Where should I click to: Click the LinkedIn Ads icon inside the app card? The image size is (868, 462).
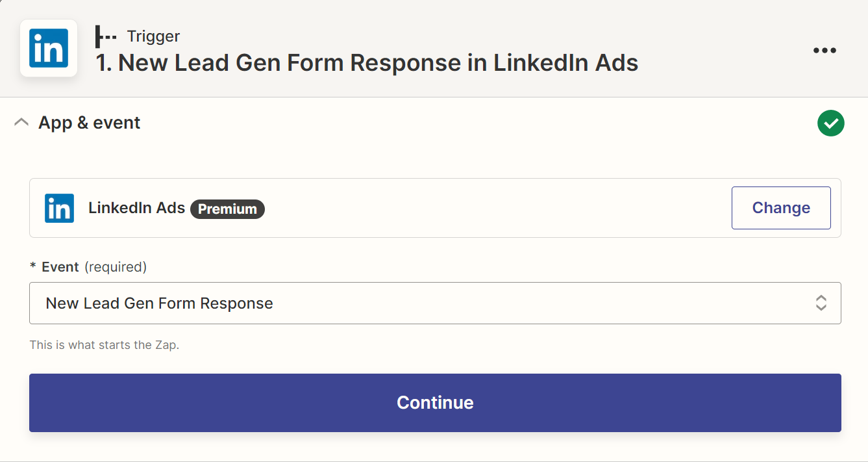(x=59, y=208)
